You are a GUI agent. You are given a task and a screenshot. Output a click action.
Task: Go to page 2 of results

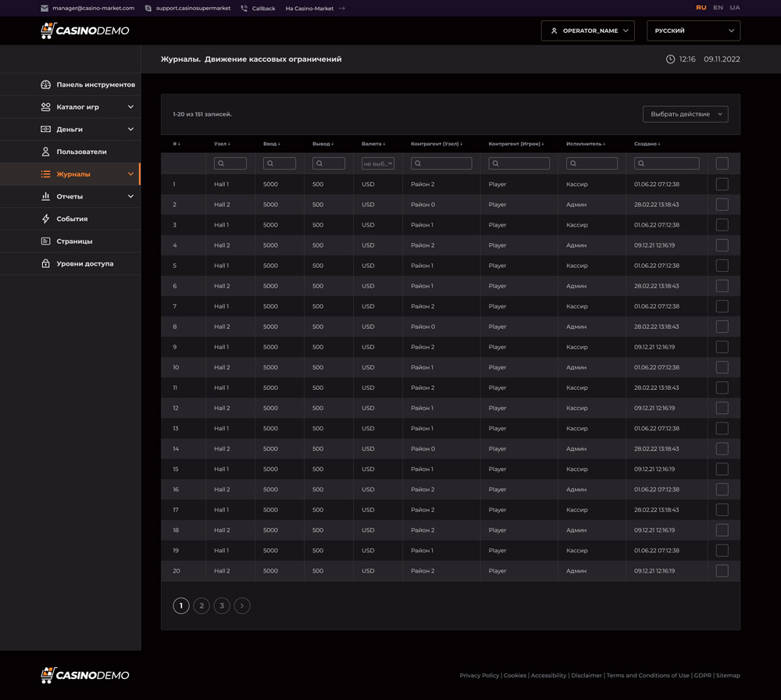click(x=201, y=605)
